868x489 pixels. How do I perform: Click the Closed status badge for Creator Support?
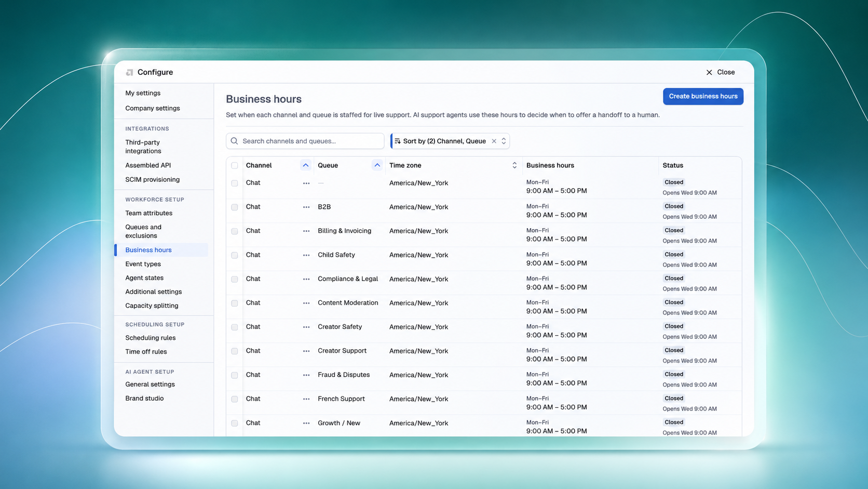tap(674, 350)
